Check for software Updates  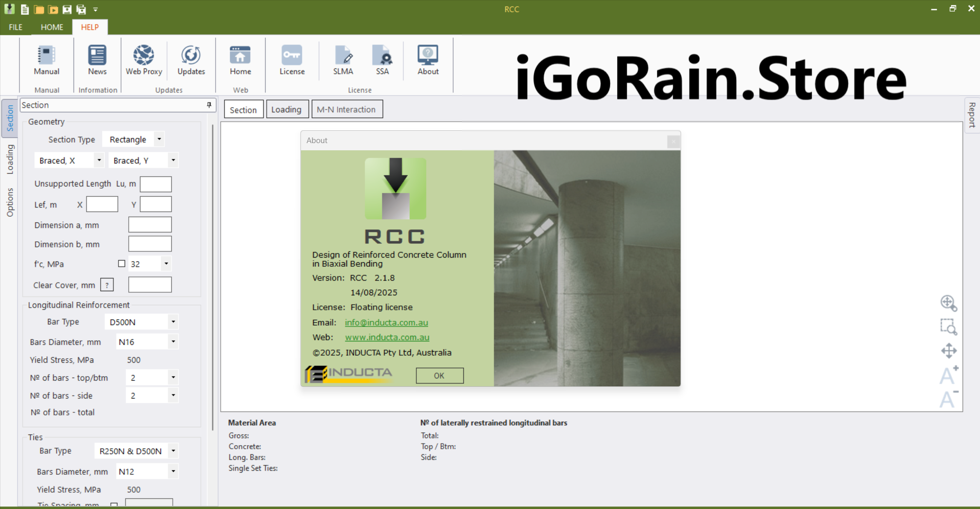[191, 60]
